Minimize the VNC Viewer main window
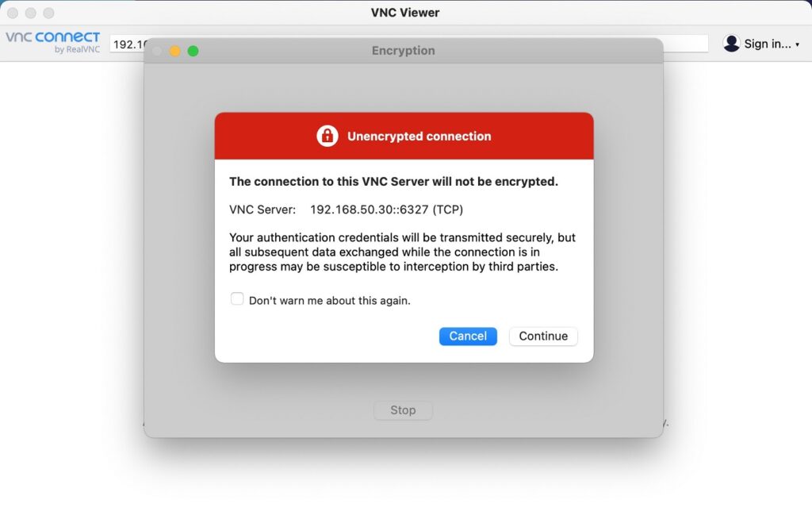The image size is (812, 523). pos(31,13)
